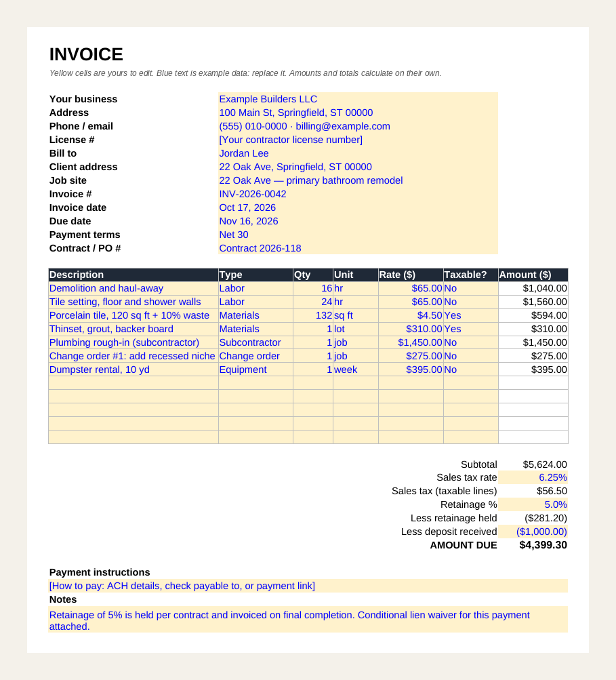The height and width of the screenshot is (680, 616).
Task: Click quantity 132 for porcelain tile
Action: tap(313, 315)
